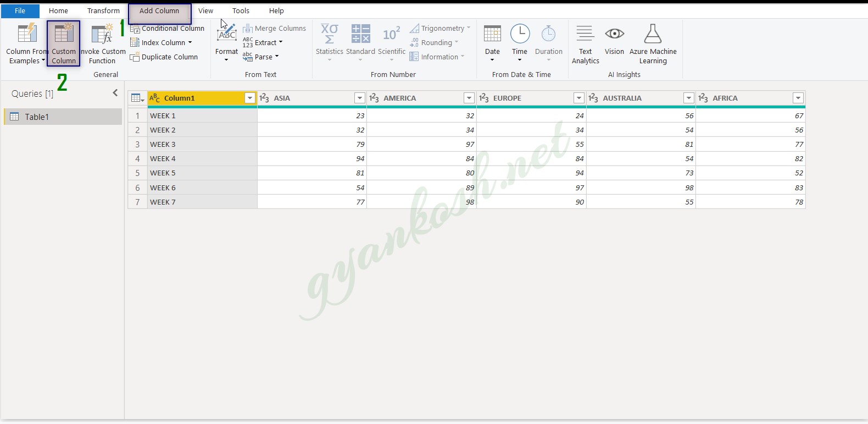This screenshot has height=424, width=868.
Task: Click AUSTRALIA value 73 in WEEK 5
Action: pyautogui.click(x=641, y=173)
